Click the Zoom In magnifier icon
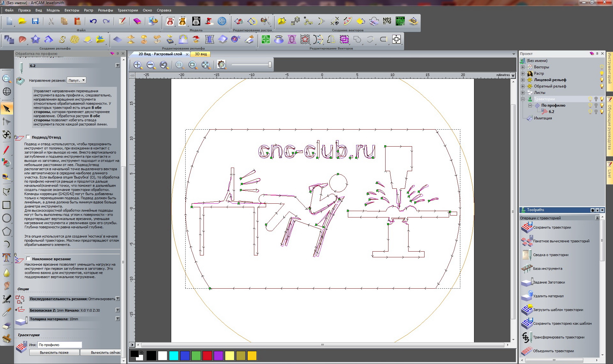The height and width of the screenshot is (364, 613). click(x=138, y=65)
